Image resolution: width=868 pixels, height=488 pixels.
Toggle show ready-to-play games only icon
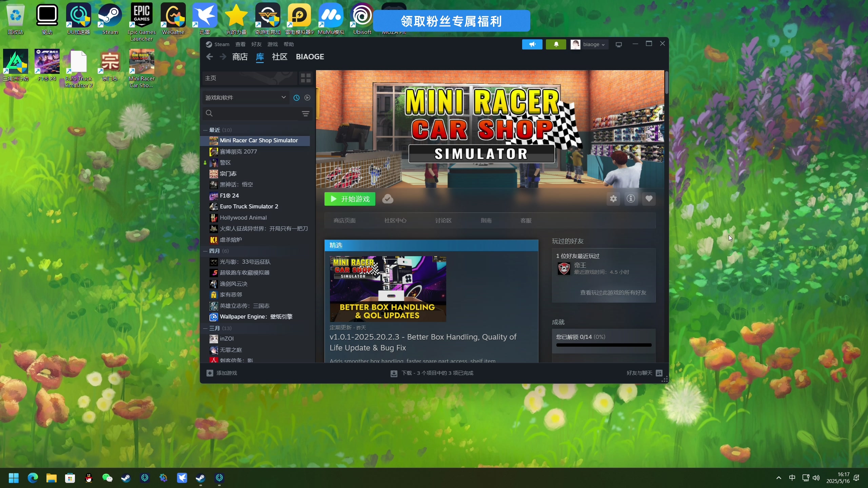click(x=307, y=98)
